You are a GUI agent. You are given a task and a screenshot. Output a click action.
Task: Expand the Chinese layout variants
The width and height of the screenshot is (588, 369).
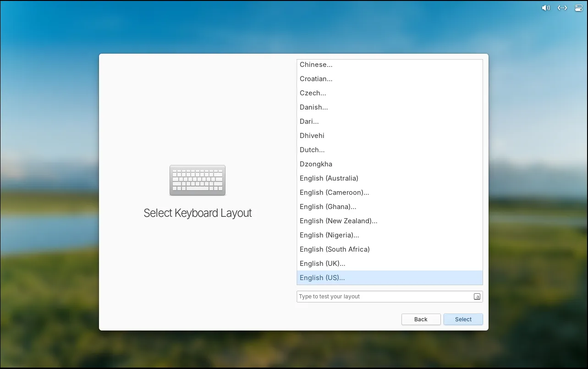point(316,65)
